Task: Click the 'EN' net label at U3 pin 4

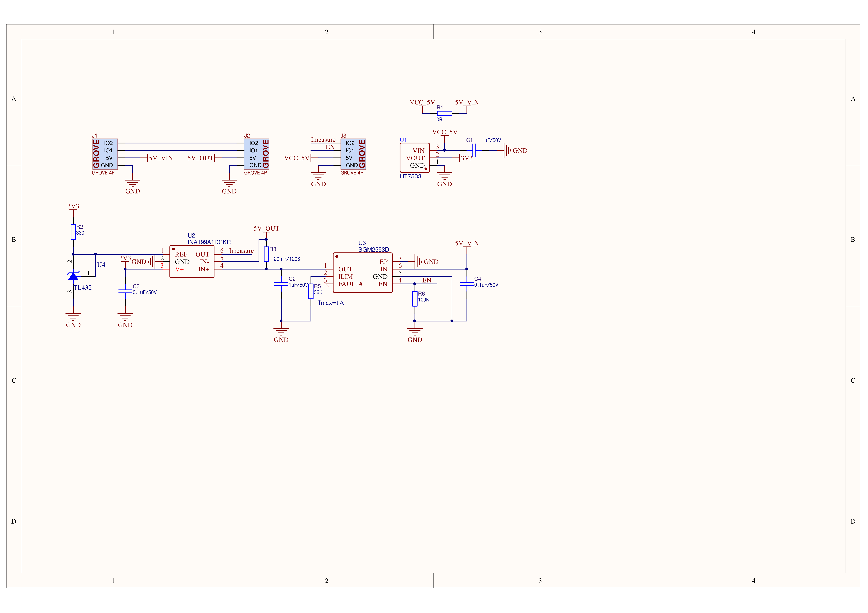Action: 427,280
